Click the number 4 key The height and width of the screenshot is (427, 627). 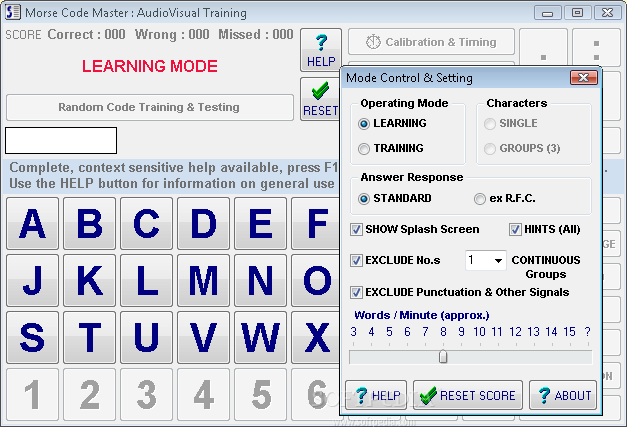click(x=204, y=395)
